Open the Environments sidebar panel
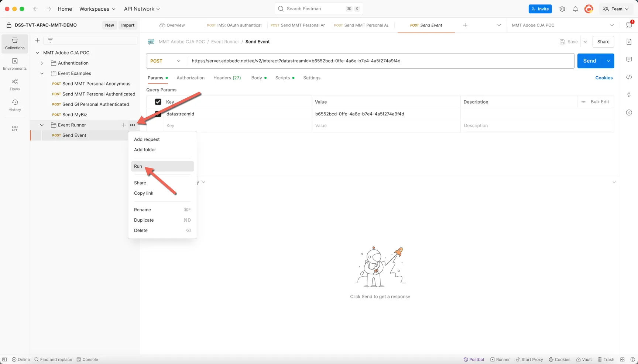The image size is (638, 364). pyautogui.click(x=15, y=64)
